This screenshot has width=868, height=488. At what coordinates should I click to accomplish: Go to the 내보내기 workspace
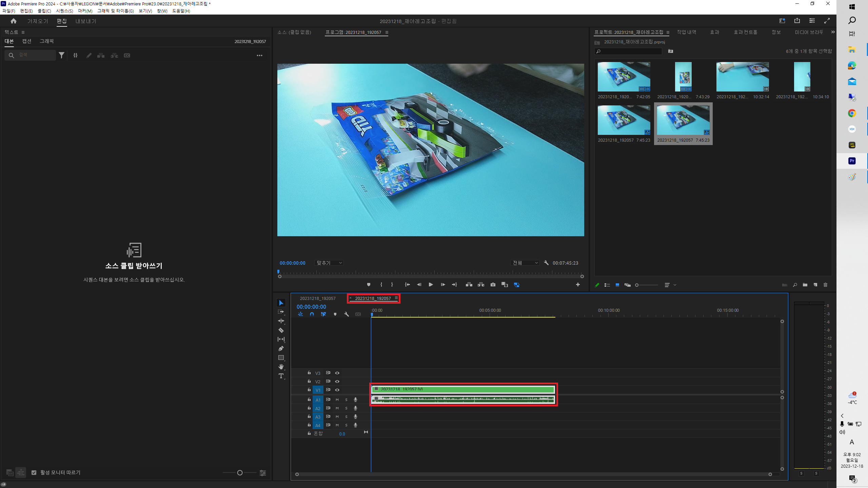86,21
